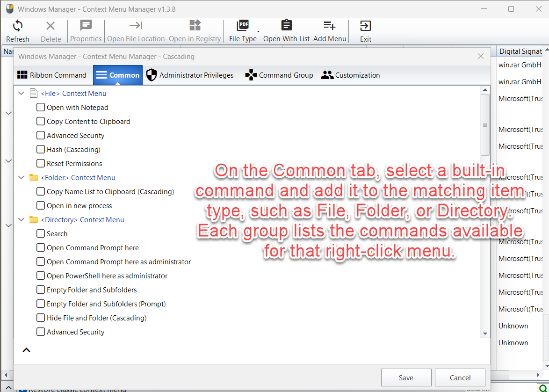This screenshot has width=549, height=392.
Task: Click the Digital Signature column header
Action: click(x=520, y=51)
